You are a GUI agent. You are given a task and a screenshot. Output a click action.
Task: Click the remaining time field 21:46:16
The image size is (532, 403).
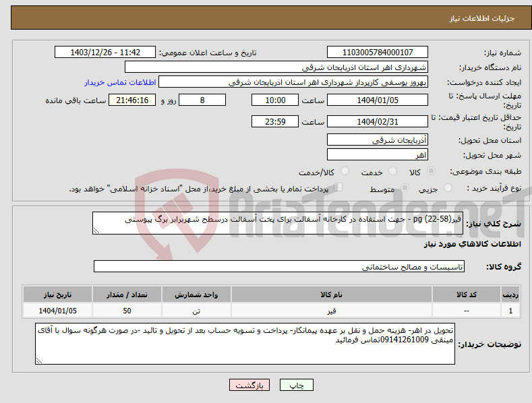point(132,100)
